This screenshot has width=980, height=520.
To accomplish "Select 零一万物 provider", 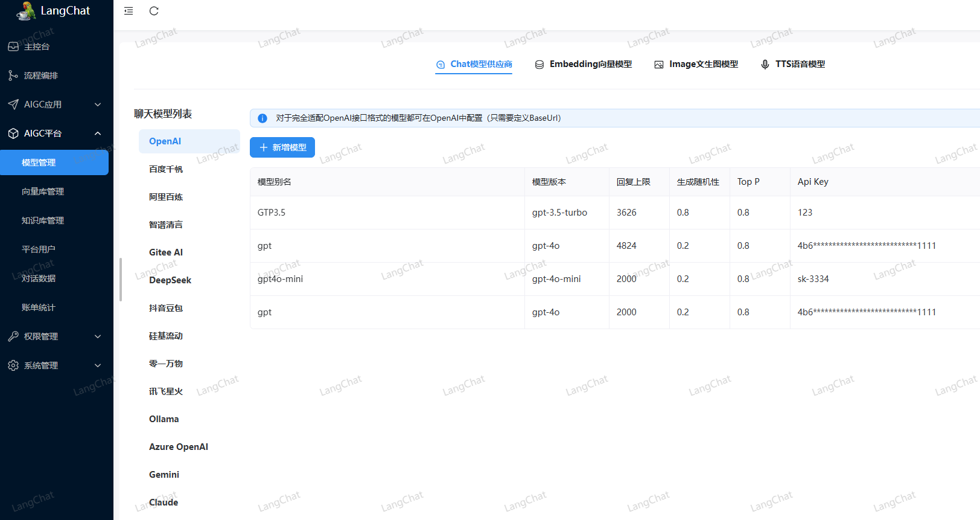I will tap(189, 364).
